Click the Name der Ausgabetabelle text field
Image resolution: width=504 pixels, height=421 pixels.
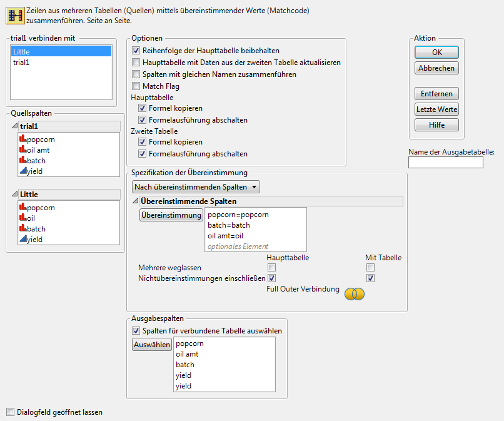pyautogui.click(x=445, y=163)
